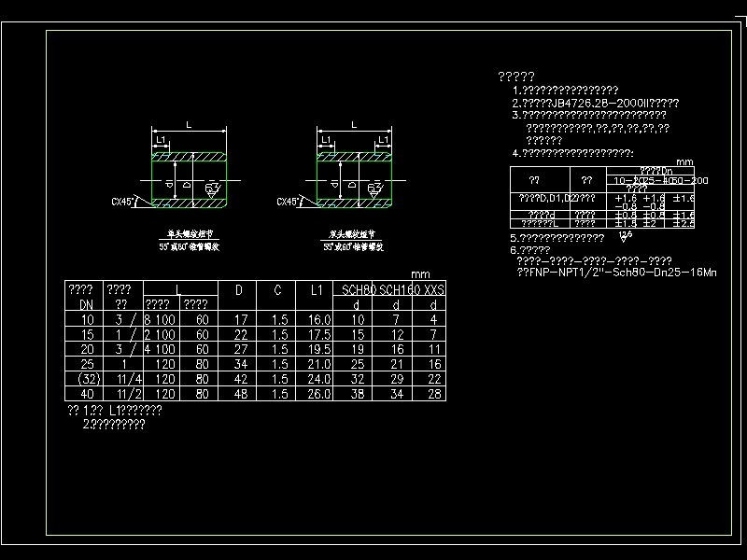Click the 'mm' unit label above the tolerance table
This screenshot has height=560, width=747.
click(684, 162)
